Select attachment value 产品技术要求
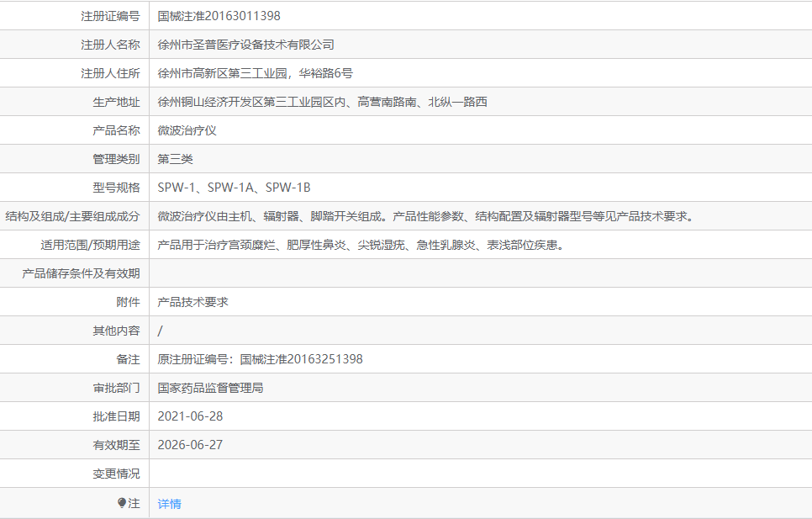 192,302
